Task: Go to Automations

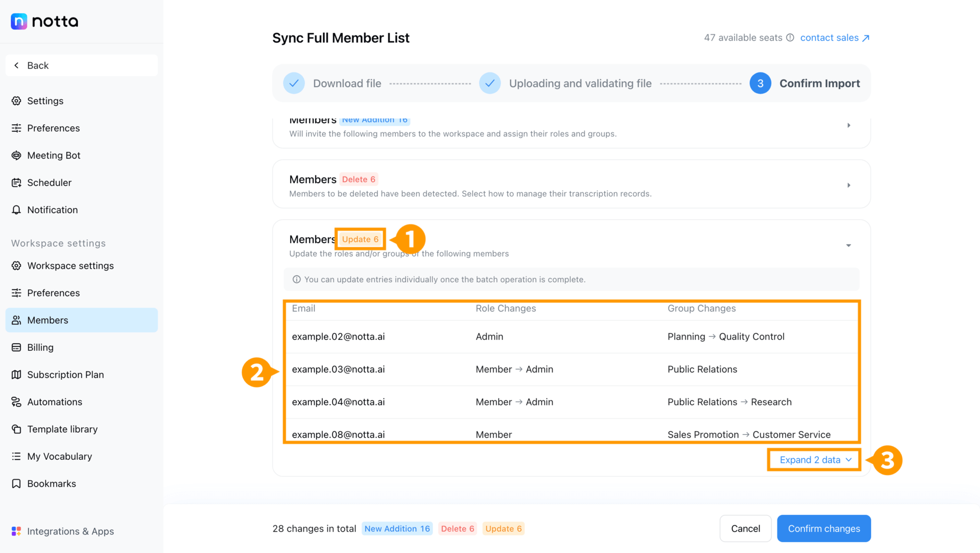Action: click(82, 402)
